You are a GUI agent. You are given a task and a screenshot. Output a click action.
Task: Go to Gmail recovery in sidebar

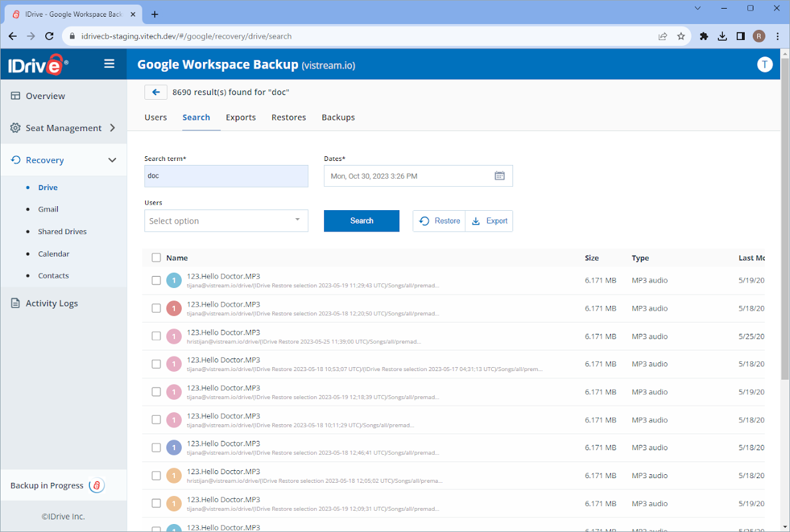coord(49,209)
